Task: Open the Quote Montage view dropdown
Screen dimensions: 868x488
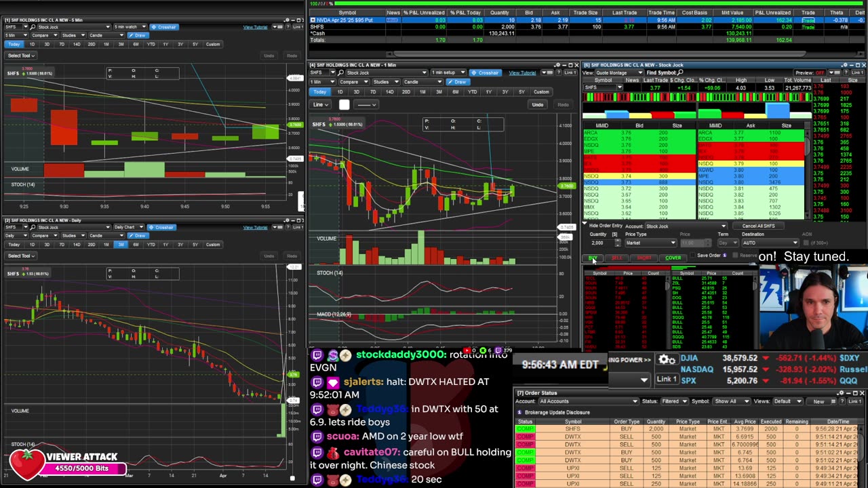Action: click(x=618, y=73)
